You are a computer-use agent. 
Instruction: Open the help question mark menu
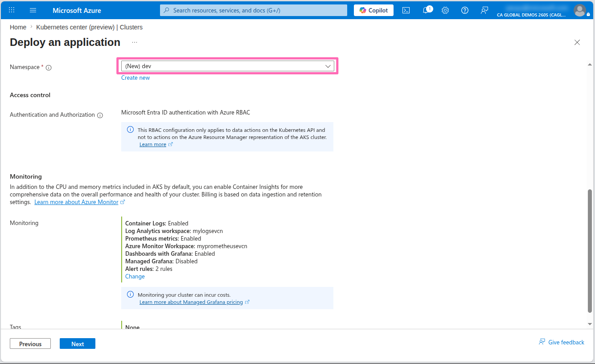[x=465, y=10]
